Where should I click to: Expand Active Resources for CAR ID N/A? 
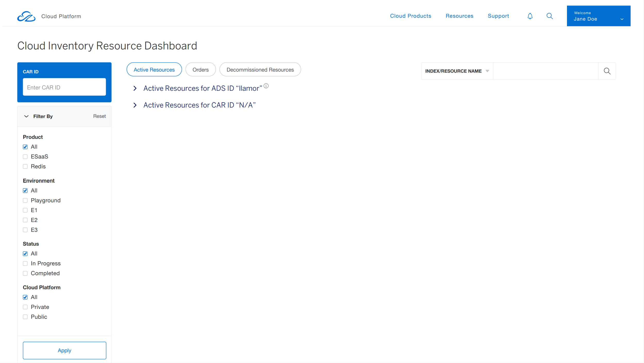135,105
